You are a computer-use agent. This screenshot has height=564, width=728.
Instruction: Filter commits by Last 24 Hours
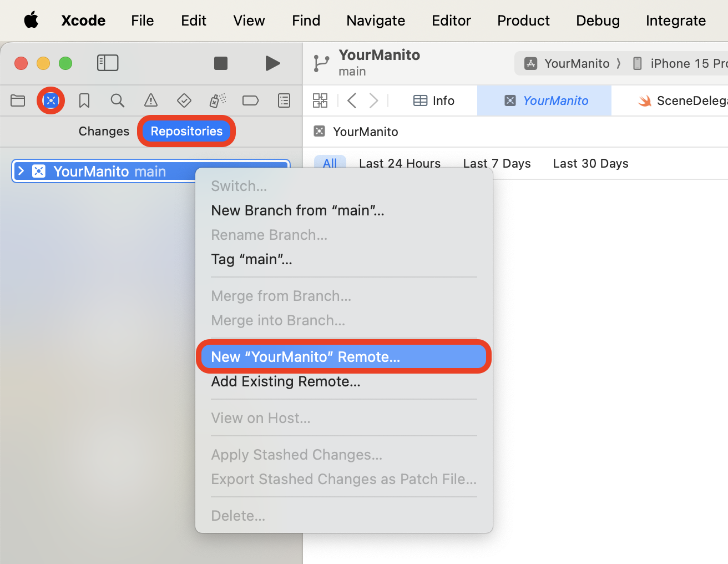click(400, 163)
